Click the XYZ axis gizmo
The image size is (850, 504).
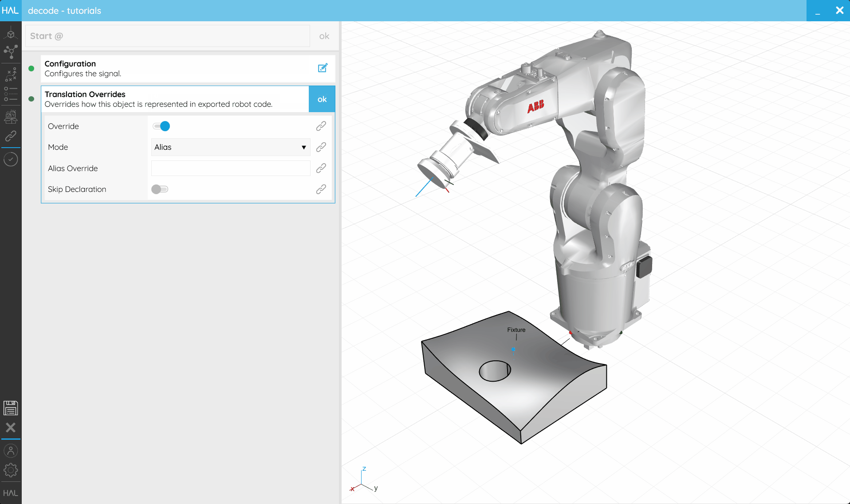pyautogui.click(x=364, y=480)
